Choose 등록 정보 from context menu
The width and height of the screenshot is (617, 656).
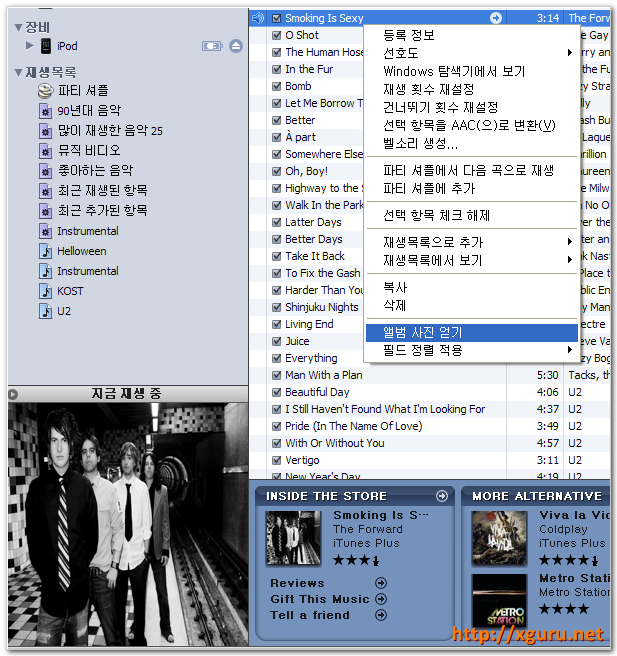click(471, 35)
